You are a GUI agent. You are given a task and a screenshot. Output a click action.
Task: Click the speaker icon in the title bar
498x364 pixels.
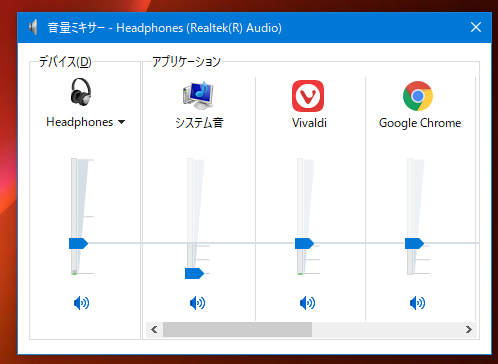(x=33, y=27)
